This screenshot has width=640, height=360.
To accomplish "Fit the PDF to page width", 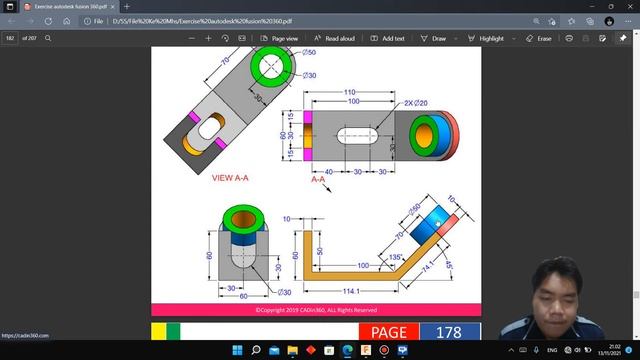I will pos(242,38).
